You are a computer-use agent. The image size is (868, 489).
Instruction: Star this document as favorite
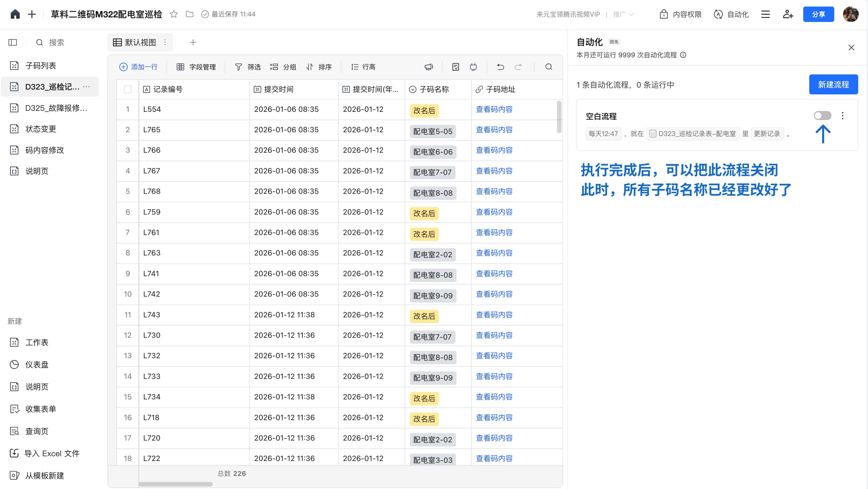point(174,14)
